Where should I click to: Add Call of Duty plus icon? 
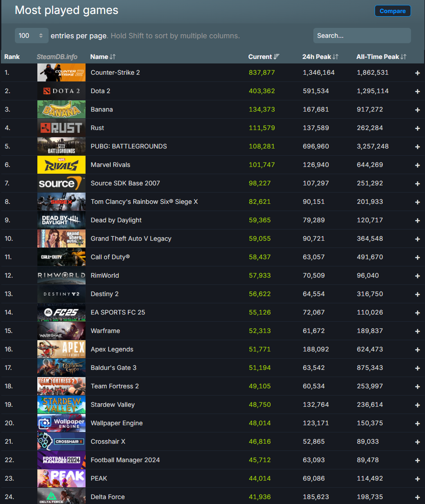click(x=417, y=257)
